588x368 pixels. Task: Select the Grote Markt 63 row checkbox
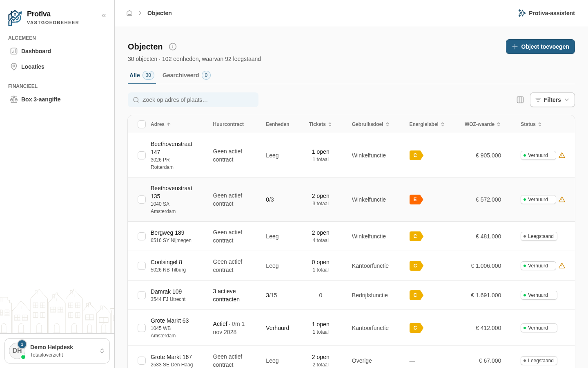[x=142, y=328]
